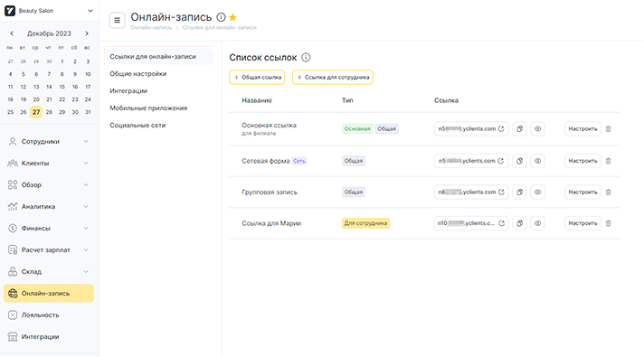Open the Общие настройки menu item
Screen dimensions: 644x357
coord(138,74)
